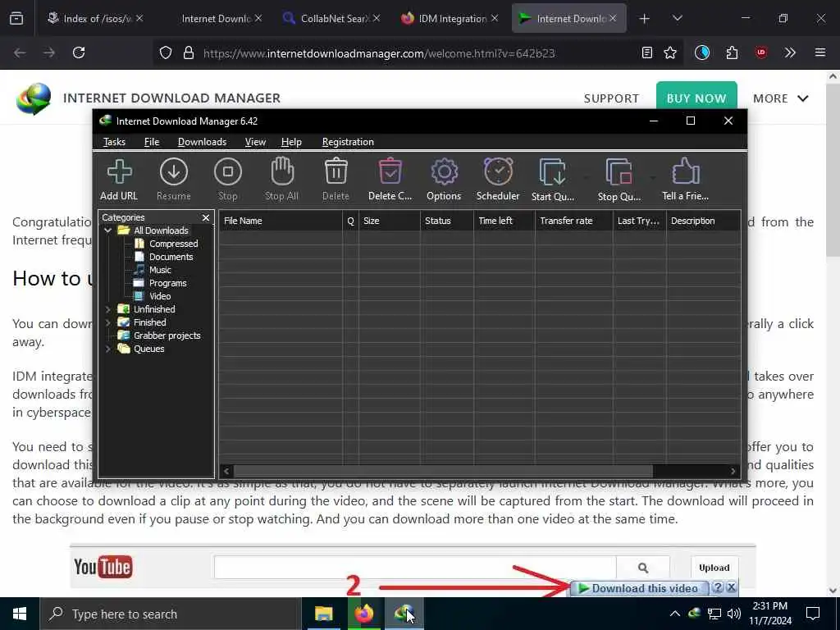Viewport: 840px width, 630px height.
Task: Close the Categories panel
Action: pyautogui.click(x=206, y=217)
